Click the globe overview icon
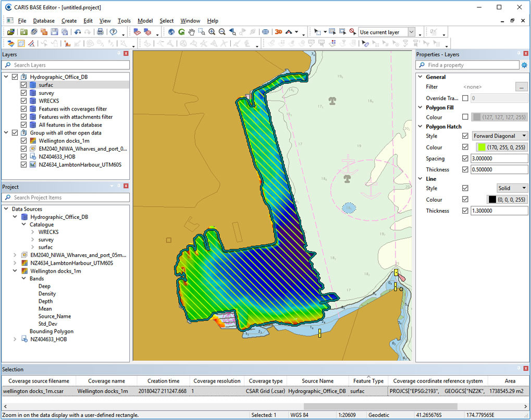The height and width of the screenshot is (420, 531). tap(171, 32)
